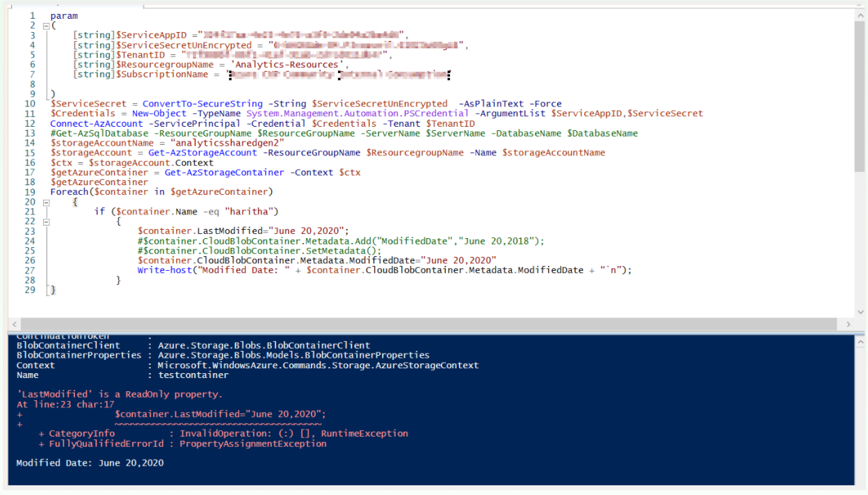Image resolution: width=868 pixels, height=495 pixels.
Task: Click the horizontal scrollbar left arrow
Action: 15,324
